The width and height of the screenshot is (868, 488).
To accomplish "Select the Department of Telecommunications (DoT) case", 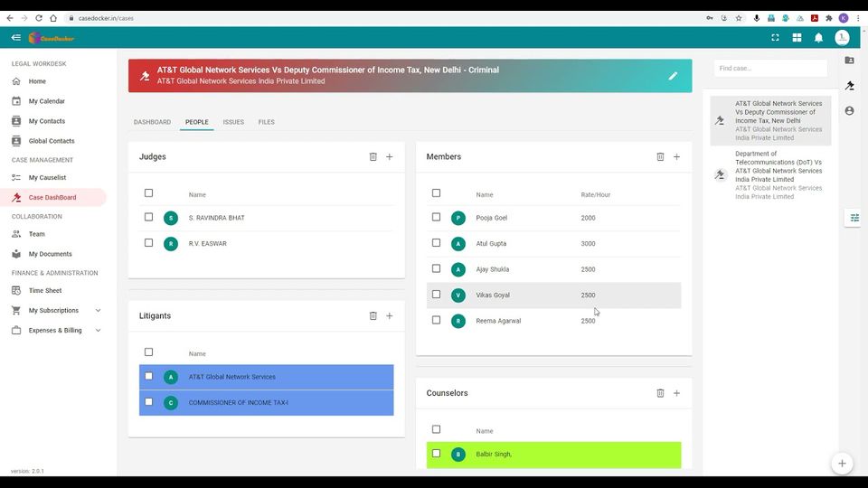I will tap(770, 174).
